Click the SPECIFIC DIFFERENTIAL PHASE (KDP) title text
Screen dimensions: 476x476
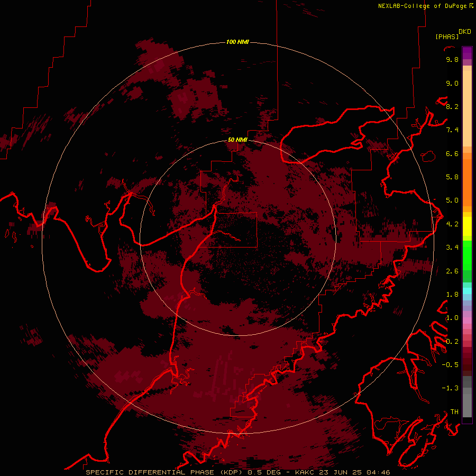(165, 472)
